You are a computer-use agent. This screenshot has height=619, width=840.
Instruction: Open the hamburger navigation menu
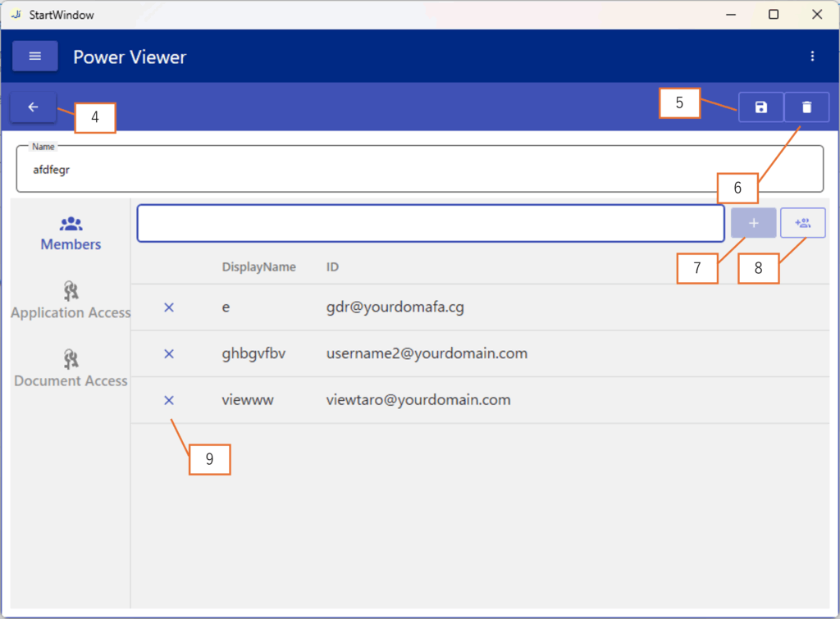(x=34, y=57)
